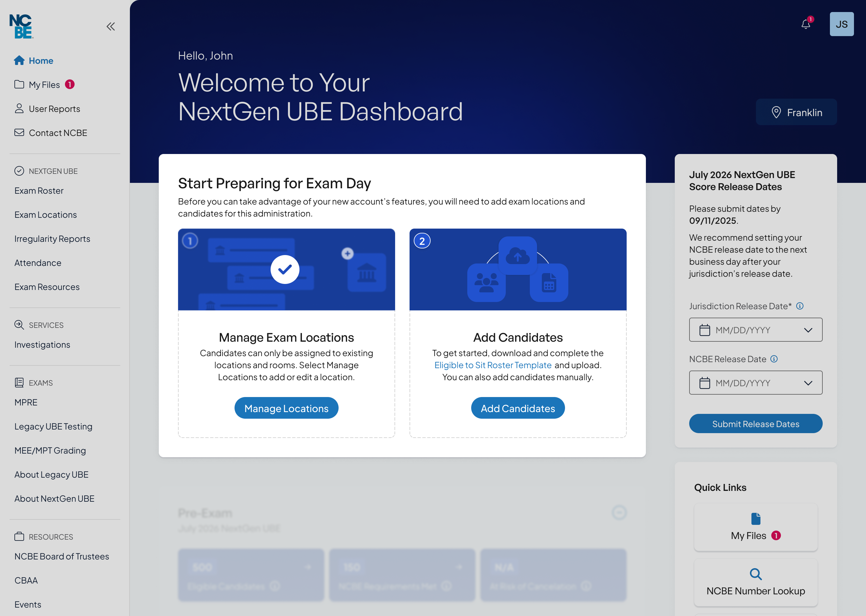Click the NEXTGEN UBE section header

point(46,171)
